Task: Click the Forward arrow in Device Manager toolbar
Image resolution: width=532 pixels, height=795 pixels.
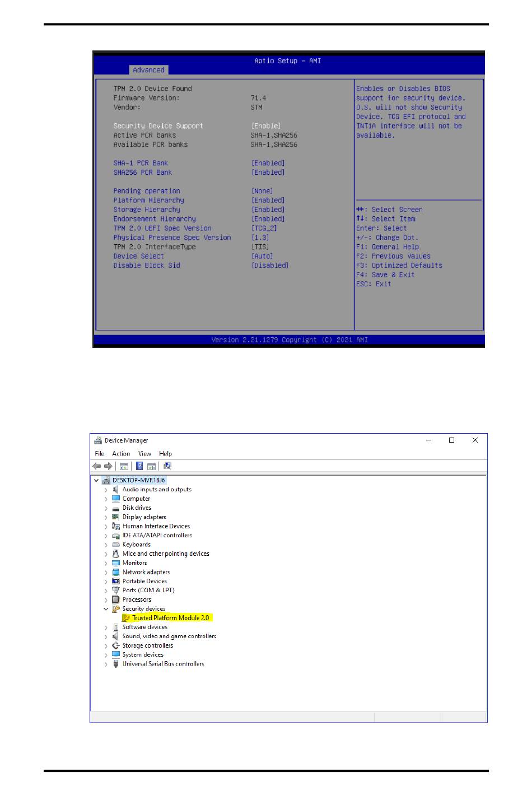Action: [x=108, y=466]
